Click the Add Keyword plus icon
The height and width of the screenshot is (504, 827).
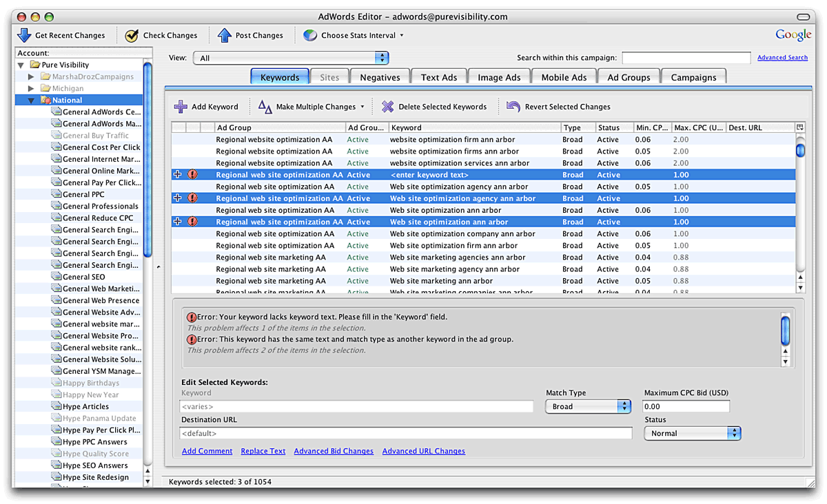[181, 107]
